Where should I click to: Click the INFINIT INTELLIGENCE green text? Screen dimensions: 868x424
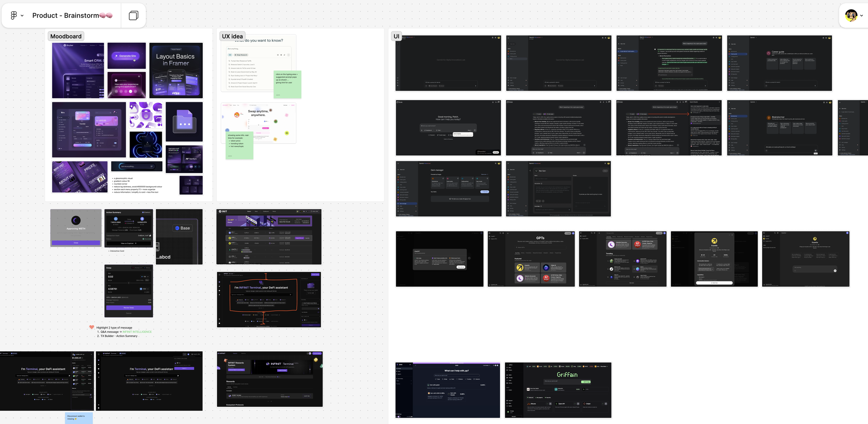click(x=137, y=332)
